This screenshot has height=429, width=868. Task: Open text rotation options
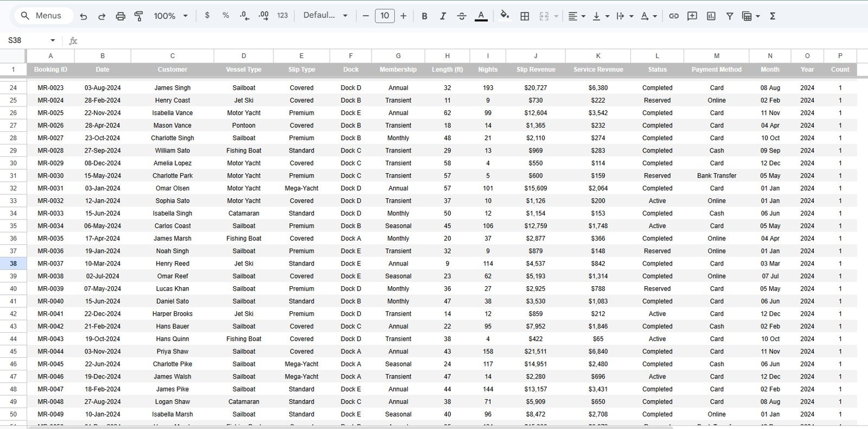[x=644, y=16]
